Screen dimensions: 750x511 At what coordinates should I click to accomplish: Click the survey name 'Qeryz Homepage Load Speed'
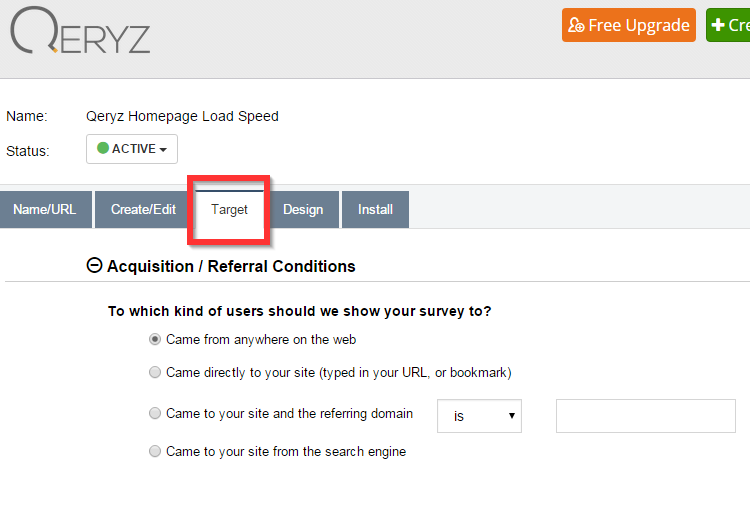coord(182,116)
